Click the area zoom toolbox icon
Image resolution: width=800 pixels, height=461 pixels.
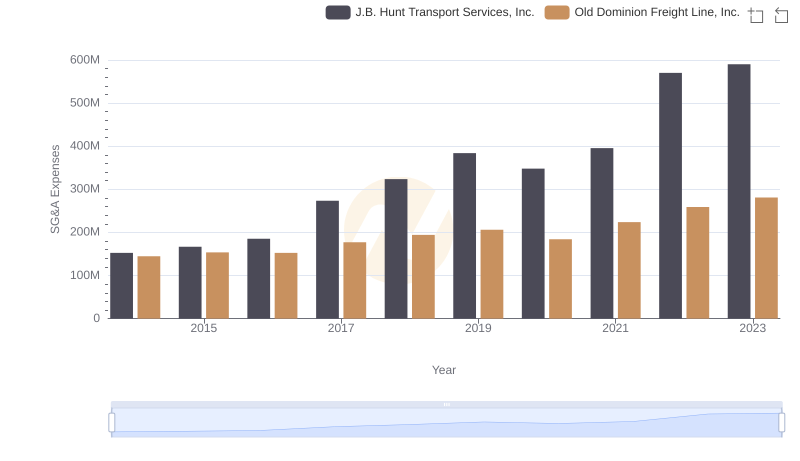[x=756, y=15]
